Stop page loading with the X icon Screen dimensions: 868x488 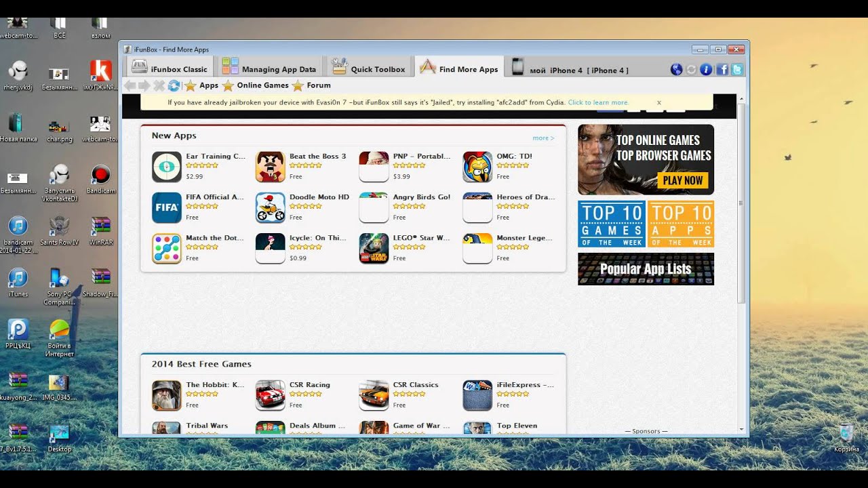159,85
